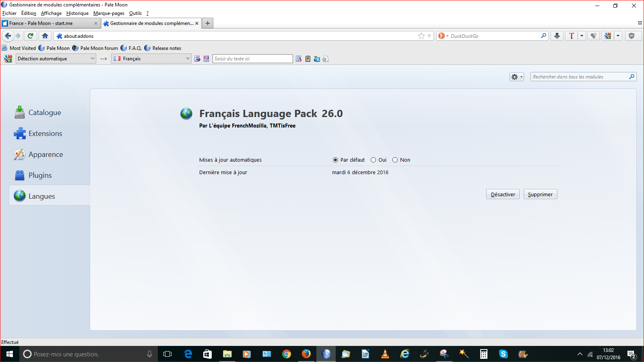Open Firefox from the taskbar
The height and width of the screenshot is (362, 644).
[306, 354]
